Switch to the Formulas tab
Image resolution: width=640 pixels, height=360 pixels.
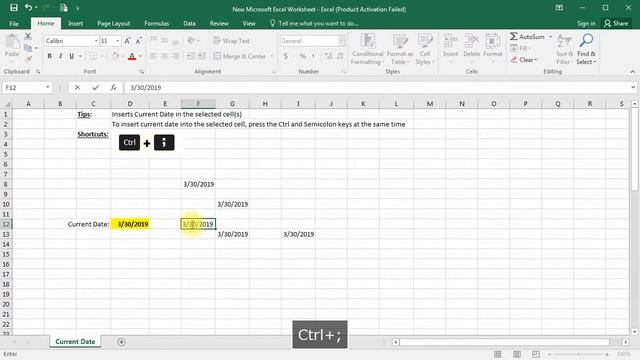(156, 24)
